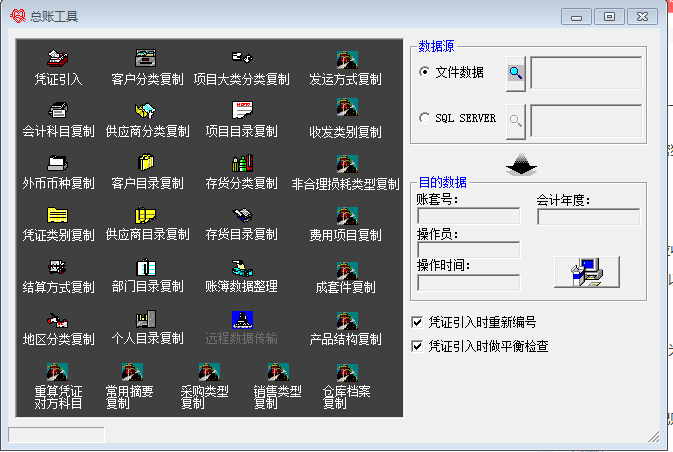Click the 非合理损耗类型复制 icon
Image resolution: width=673 pixels, height=452 pixels.
click(347, 164)
